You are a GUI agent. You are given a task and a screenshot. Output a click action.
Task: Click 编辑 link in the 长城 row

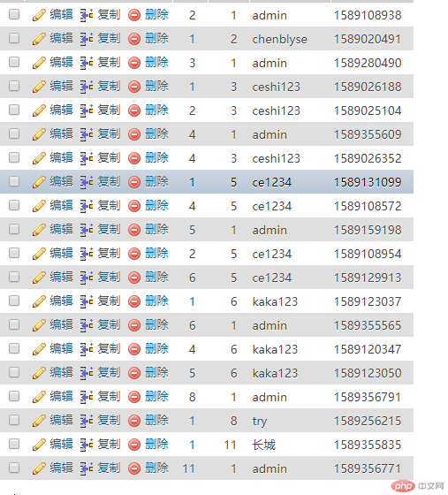click(x=61, y=444)
